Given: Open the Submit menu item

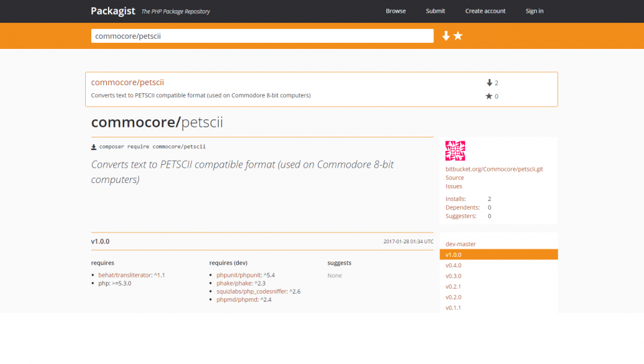Looking at the screenshot, I should 435,11.
